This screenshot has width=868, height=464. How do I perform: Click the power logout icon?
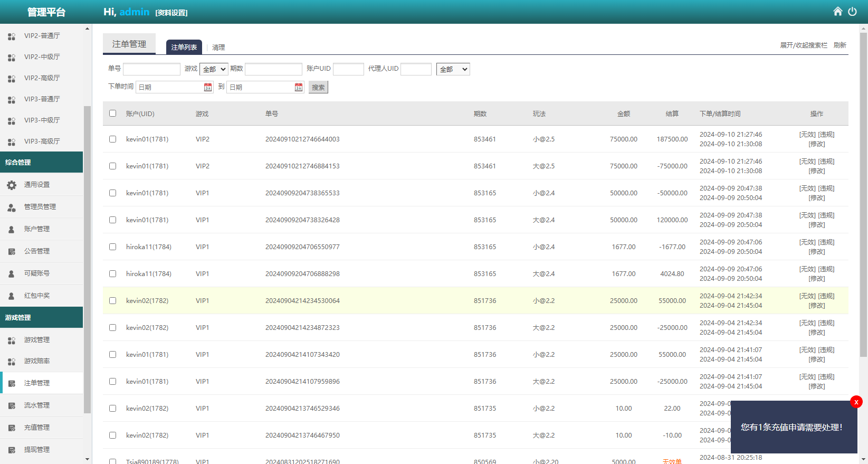tap(852, 12)
